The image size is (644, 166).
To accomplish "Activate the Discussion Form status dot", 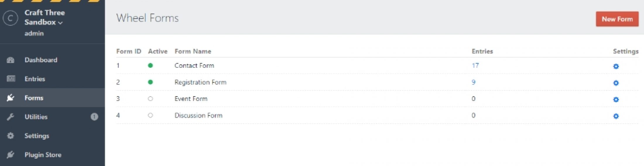I will [x=150, y=115].
